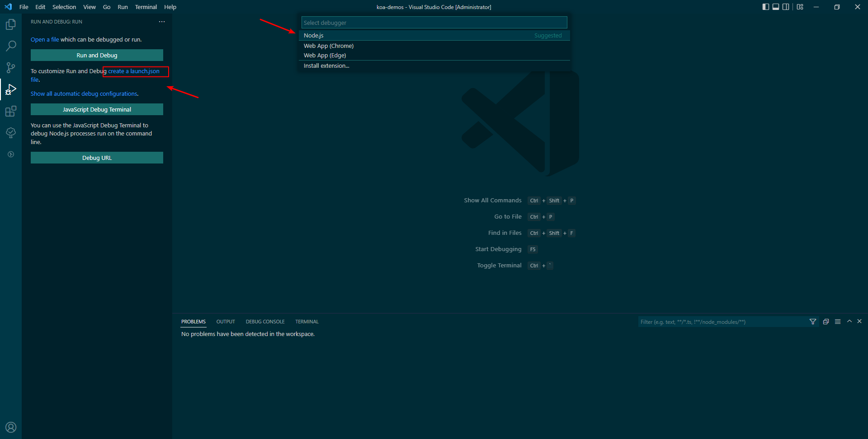Open the Edit menu
868x439 pixels.
pos(40,7)
